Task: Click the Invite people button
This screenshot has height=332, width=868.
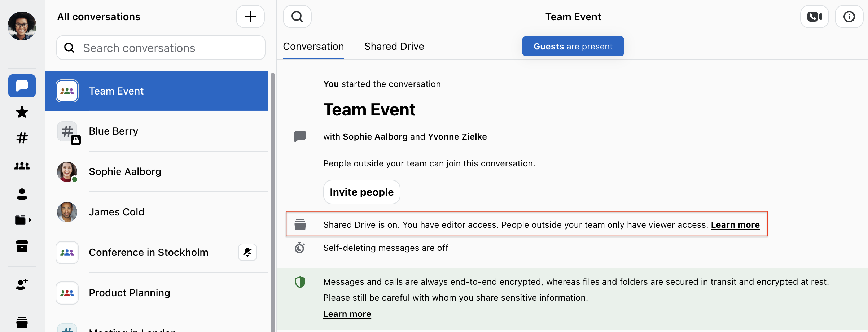Action: pos(362,192)
